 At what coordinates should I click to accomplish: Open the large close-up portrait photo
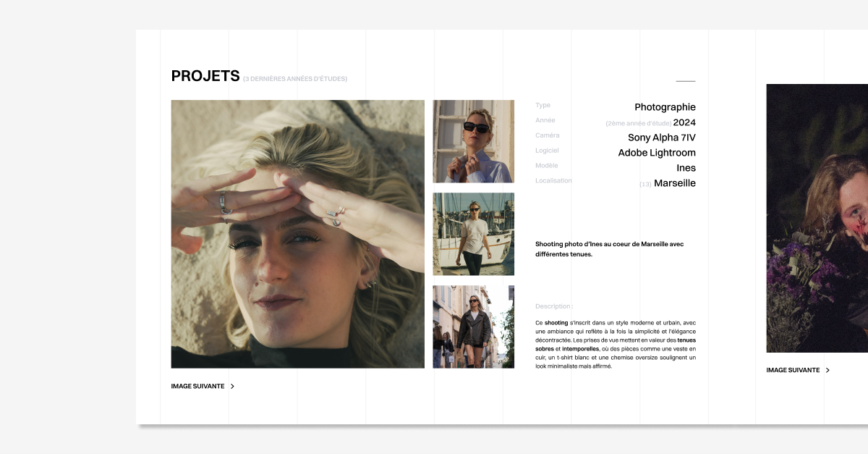tap(297, 234)
